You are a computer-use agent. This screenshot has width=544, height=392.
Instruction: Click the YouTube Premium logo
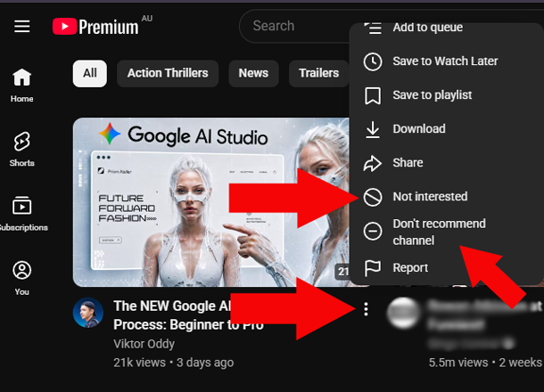coord(95,27)
